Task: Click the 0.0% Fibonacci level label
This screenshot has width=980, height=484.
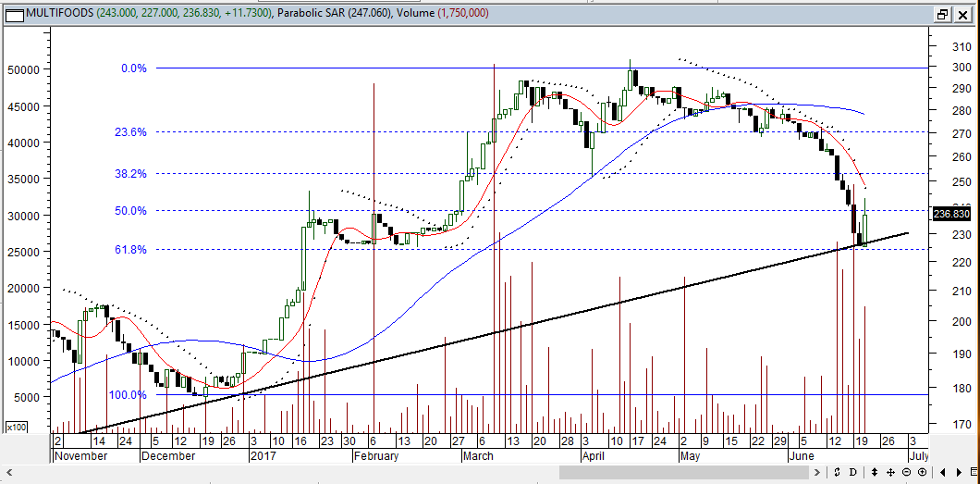Action: [134, 68]
